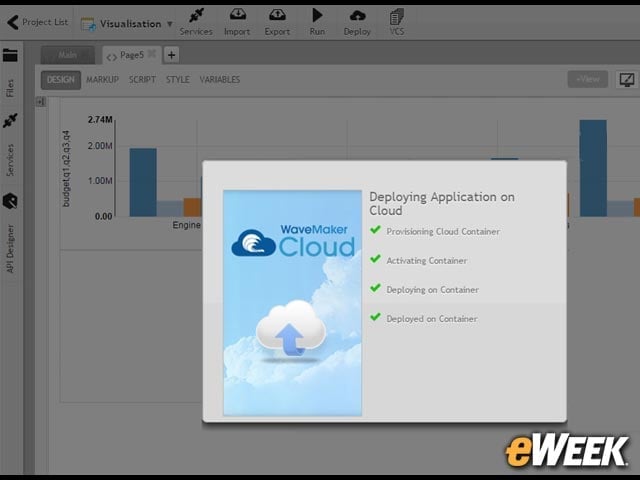This screenshot has height=480, width=640.
Task: Click the Deploying Application on Cloud heading
Action: point(442,204)
